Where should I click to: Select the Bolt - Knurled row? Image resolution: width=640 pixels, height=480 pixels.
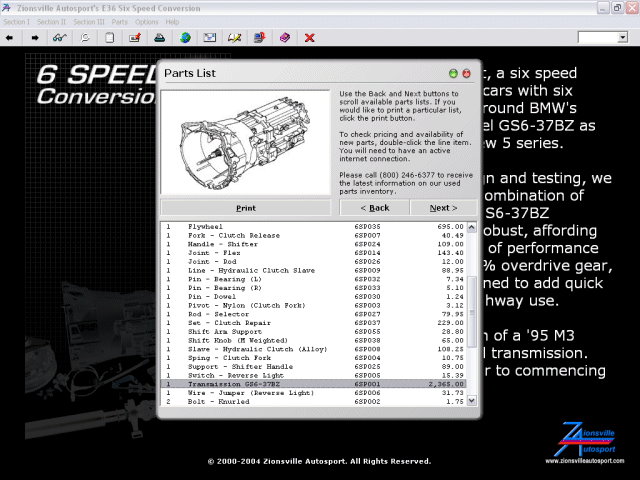tap(313, 402)
